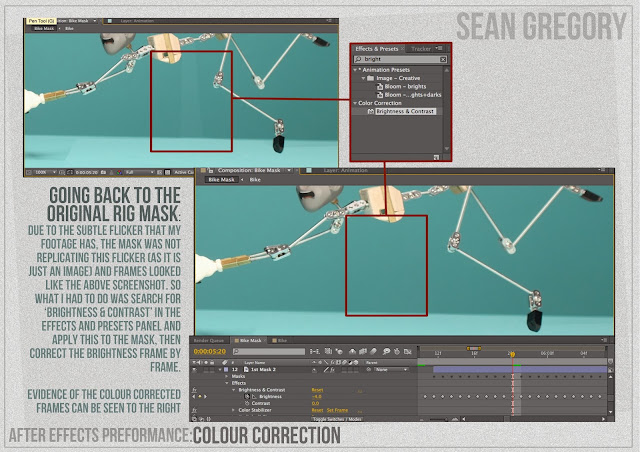Image resolution: width=640 pixels, height=452 pixels.
Task: Toggle the Brightness stopwatch
Action: (247, 396)
